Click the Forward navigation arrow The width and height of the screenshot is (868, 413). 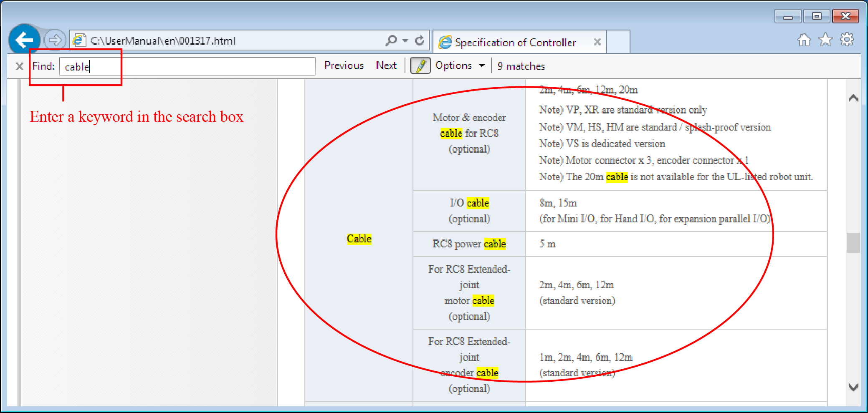point(55,40)
